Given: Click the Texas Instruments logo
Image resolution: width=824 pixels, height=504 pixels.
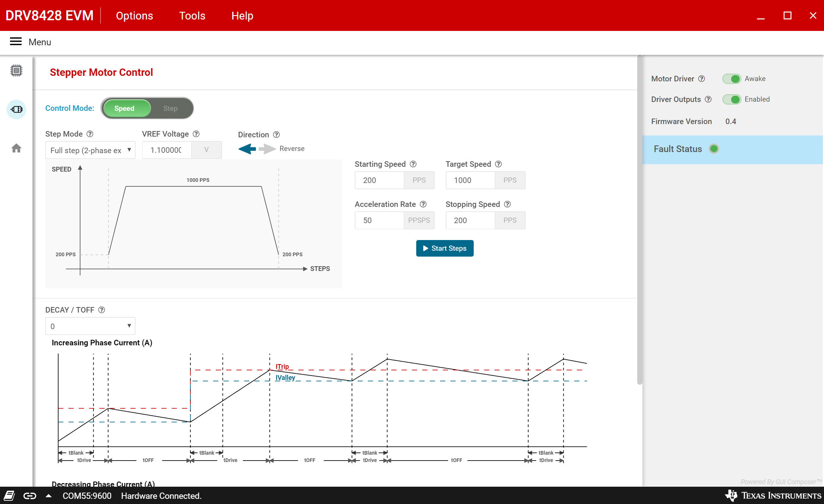Looking at the screenshot, I should coord(773,496).
